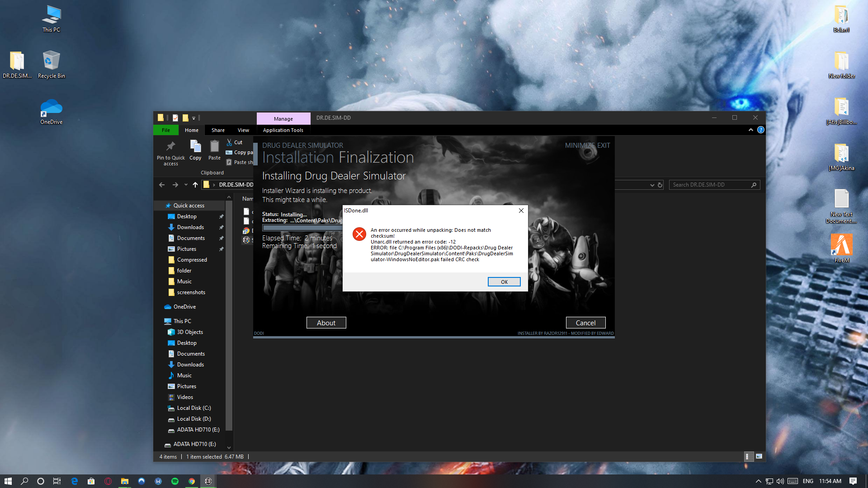The width and height of the screenshot is (868, 488).
Task: Click the Recycle Bin desktop icon
Action: (x=51, y=61)
